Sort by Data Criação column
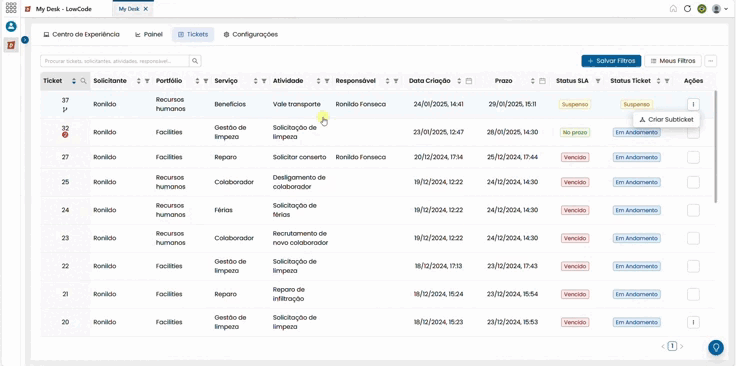This screenshot has height=366, width=736. click(x=459, y=81)
